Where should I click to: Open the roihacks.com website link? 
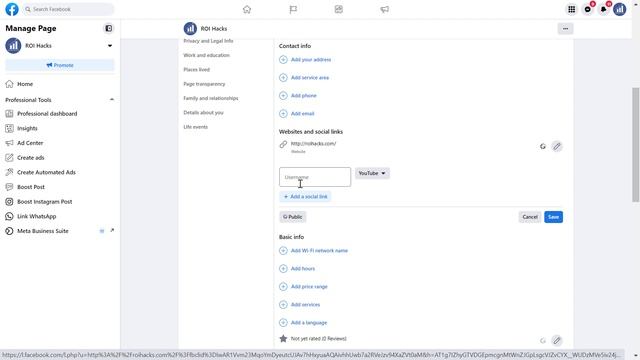pyautogui.click(x=313, y=144)
